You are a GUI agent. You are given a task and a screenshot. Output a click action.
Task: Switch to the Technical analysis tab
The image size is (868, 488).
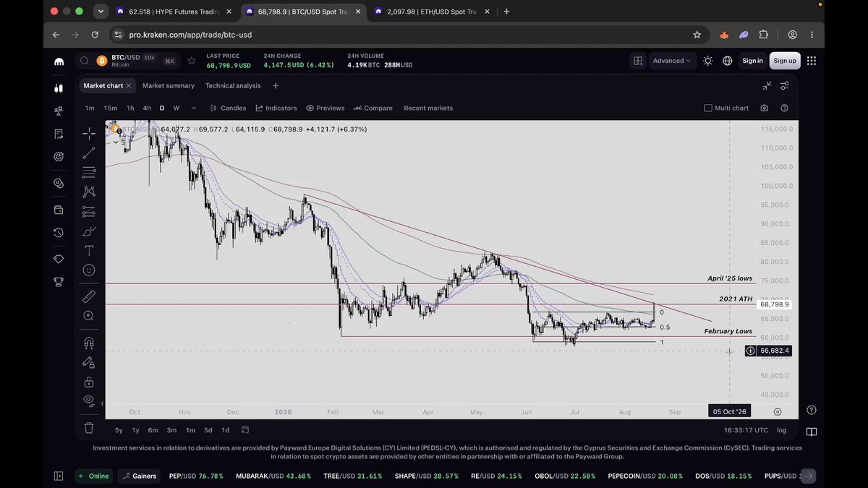pyautogui.click(x=233, y=85)
